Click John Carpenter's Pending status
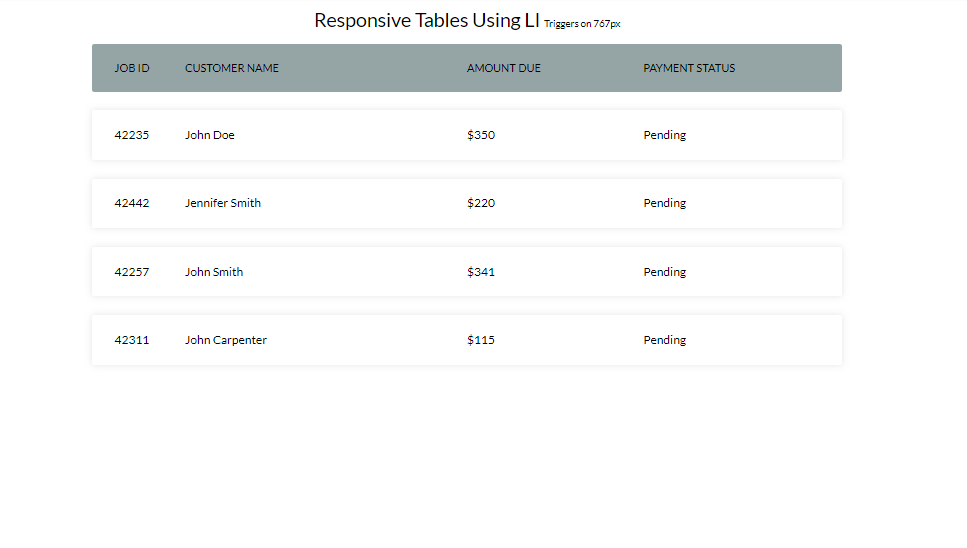 point(664,340)
